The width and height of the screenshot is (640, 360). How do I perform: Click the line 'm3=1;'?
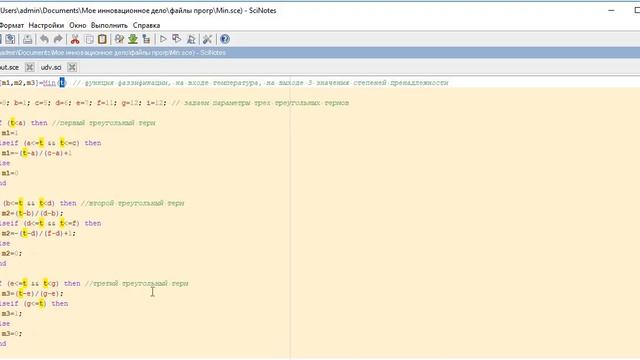(x=12, y=313)
